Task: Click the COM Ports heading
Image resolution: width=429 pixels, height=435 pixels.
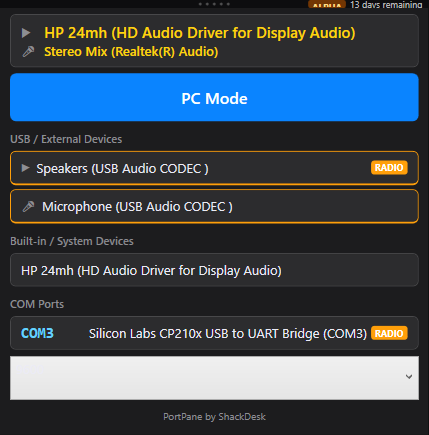Action: pos(37,304)
